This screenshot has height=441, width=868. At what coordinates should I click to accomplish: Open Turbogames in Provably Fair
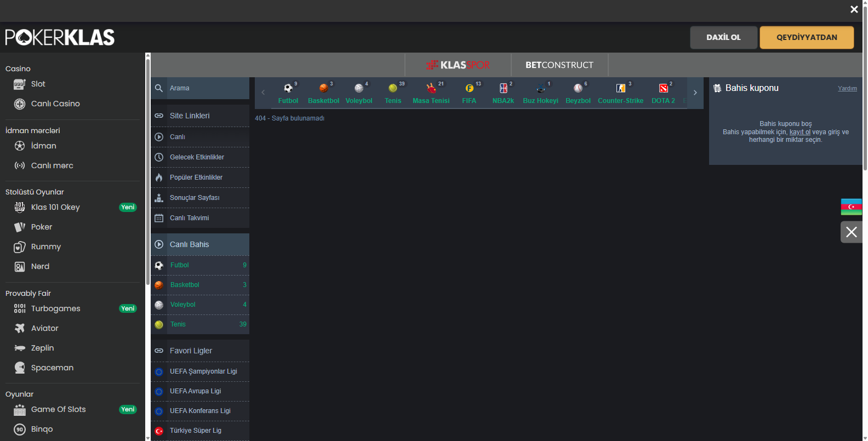point(75,308)
